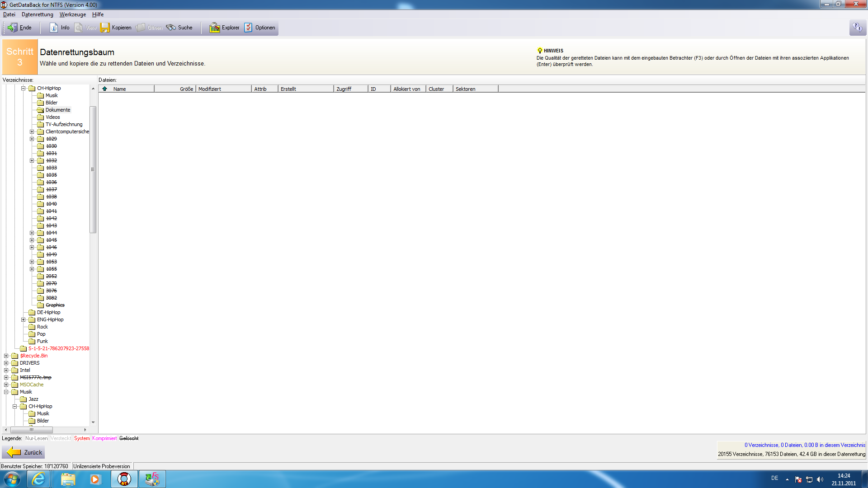Click the Kopieren disk icon
This screenshot has width=868, height=488.
tap(105, 28)
